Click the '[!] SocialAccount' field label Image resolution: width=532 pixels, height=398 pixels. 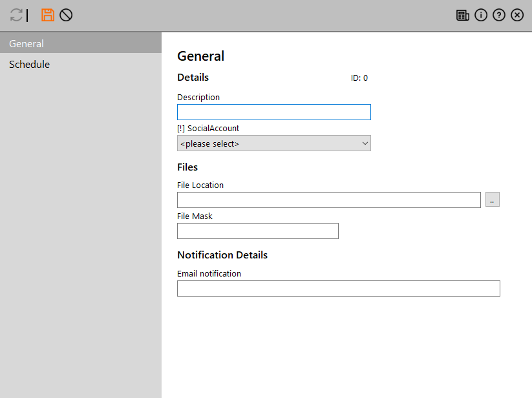208,129
